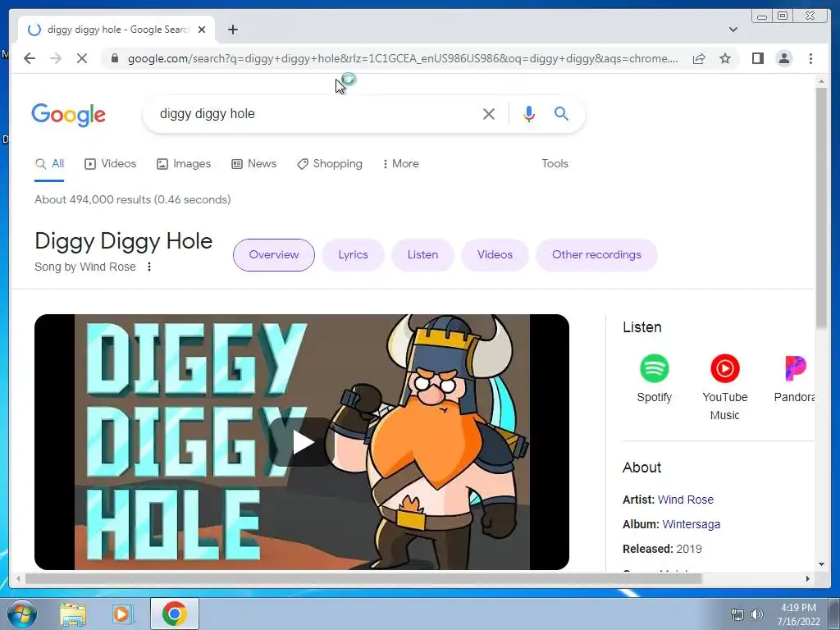This screenshot has width=840, height=630.
Task: Submit search with magnifier icon
Action: [x=561, y=113]
